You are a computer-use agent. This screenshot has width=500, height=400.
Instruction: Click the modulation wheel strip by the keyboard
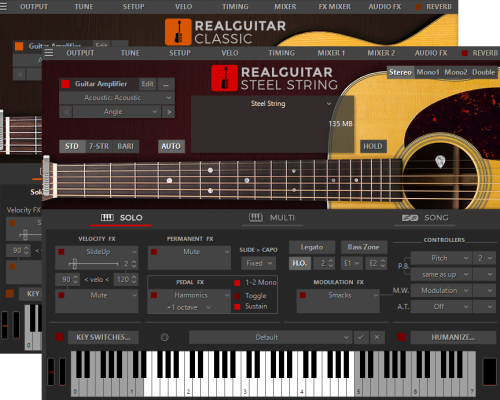(x=62, y=371)
